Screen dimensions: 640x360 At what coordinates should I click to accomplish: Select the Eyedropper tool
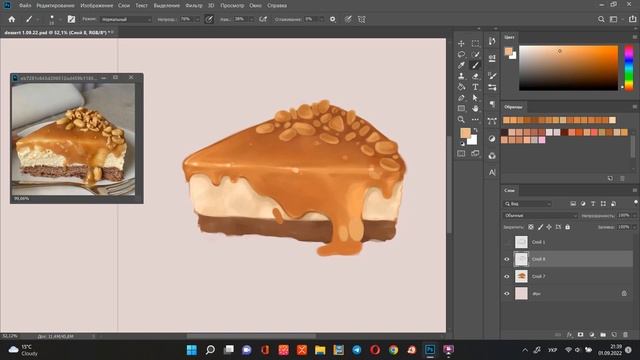coord(461,65)
